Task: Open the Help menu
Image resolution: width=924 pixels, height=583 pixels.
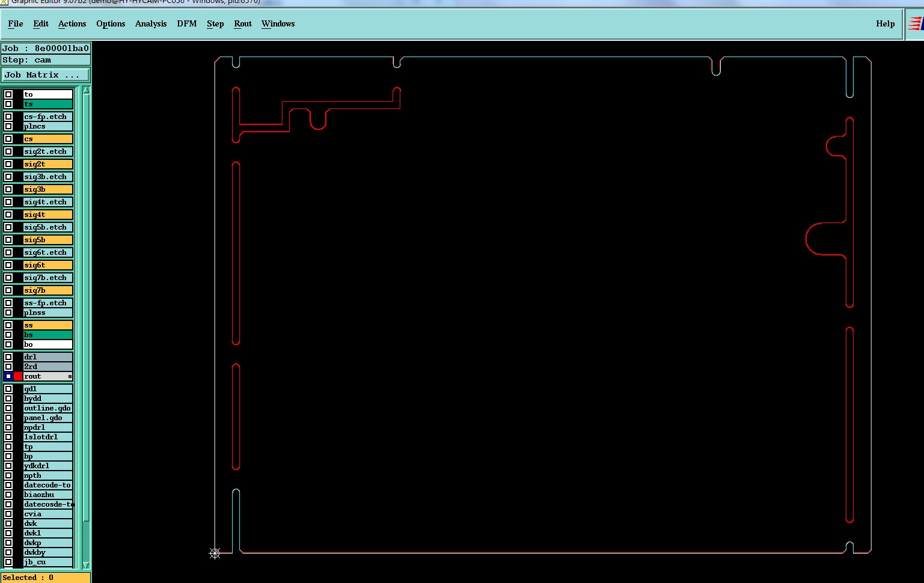Action: 886,23
